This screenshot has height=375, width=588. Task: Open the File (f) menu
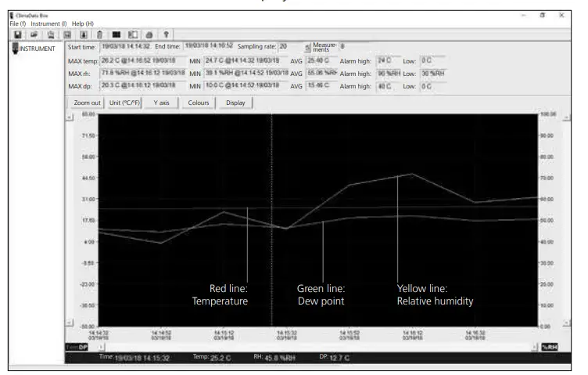18,23
